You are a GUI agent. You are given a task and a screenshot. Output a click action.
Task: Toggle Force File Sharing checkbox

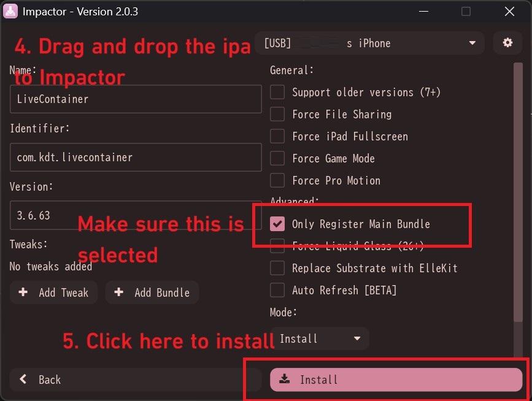[x=277, y=114]
